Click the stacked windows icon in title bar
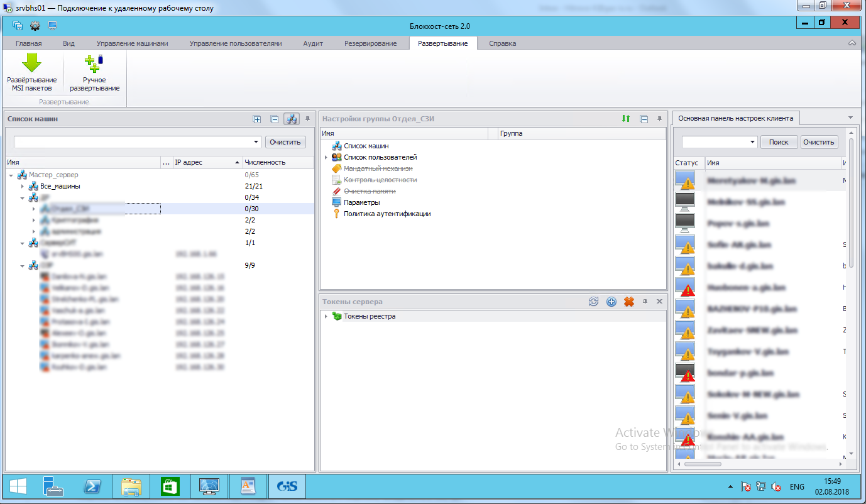This screenshot has height=504, width=866. pos(18,26)
